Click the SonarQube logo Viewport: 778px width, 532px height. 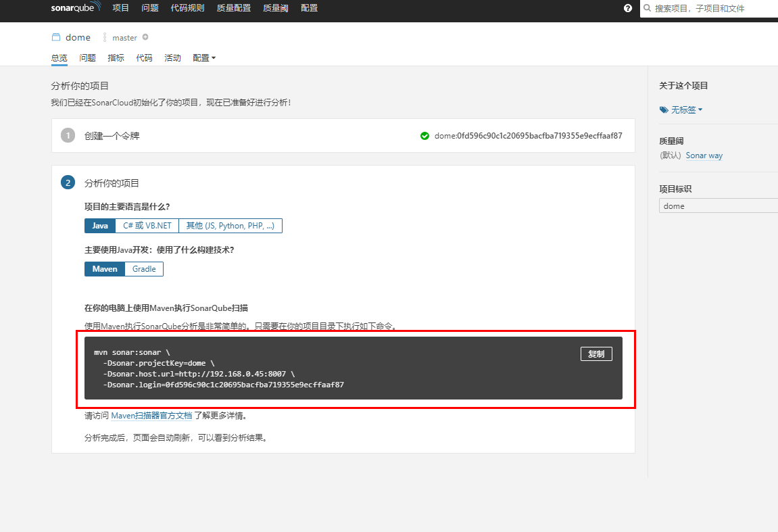pyautogui.click(x=76, y=7)
